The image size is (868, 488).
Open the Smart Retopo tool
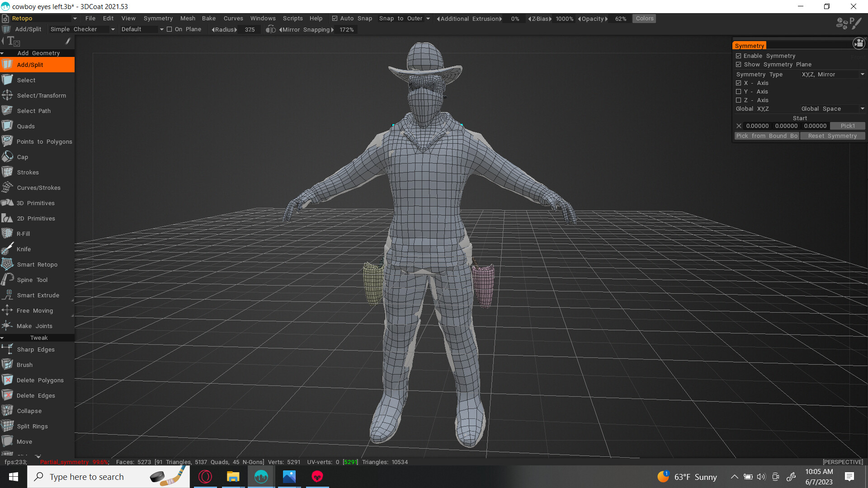coord(37,264)
